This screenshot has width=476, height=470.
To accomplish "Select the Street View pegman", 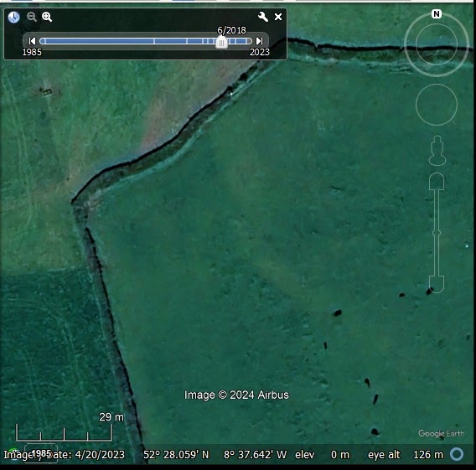I will [437, 151].
